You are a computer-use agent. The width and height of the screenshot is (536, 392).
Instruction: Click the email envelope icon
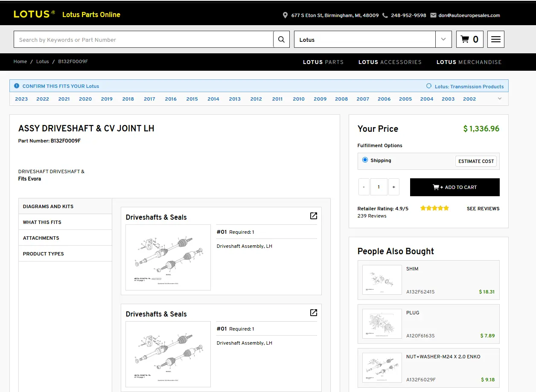point(434,15)
